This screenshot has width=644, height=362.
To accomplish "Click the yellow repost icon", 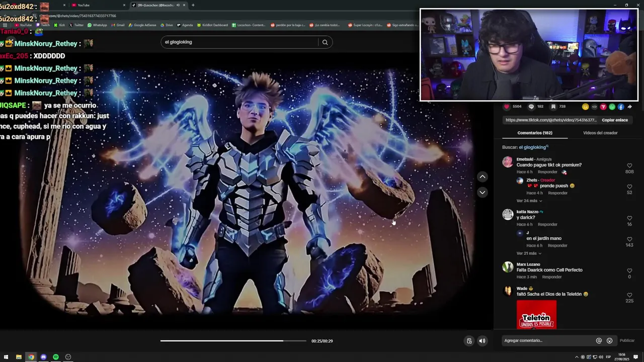I will 585,107.
